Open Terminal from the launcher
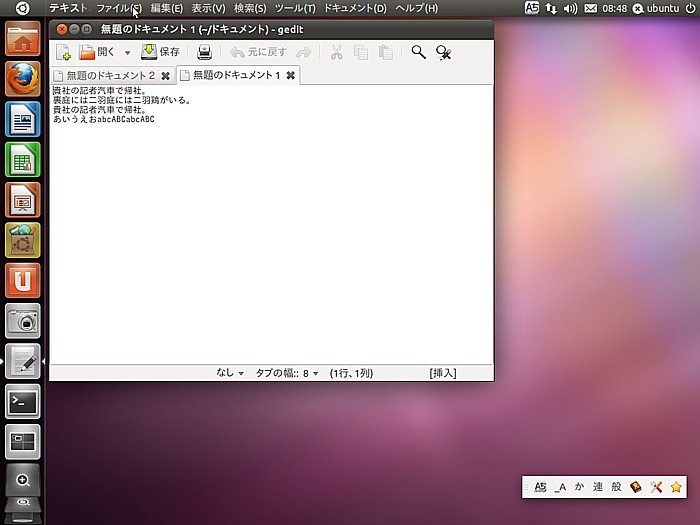The width and height of the screenshot is (700, 525). [23, 401]
